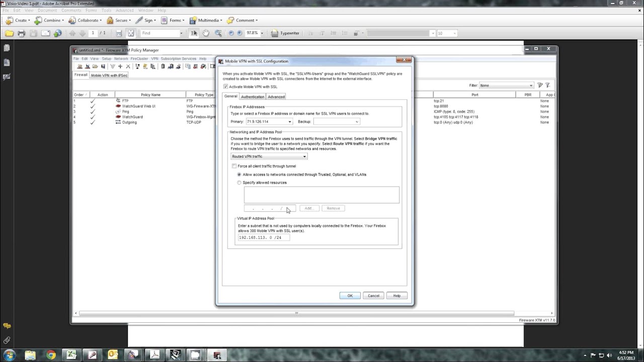Switch to Mobile VPN with IPSec tab
The image size is (644, 362).
pyautogui.click(x=109, y=75)
